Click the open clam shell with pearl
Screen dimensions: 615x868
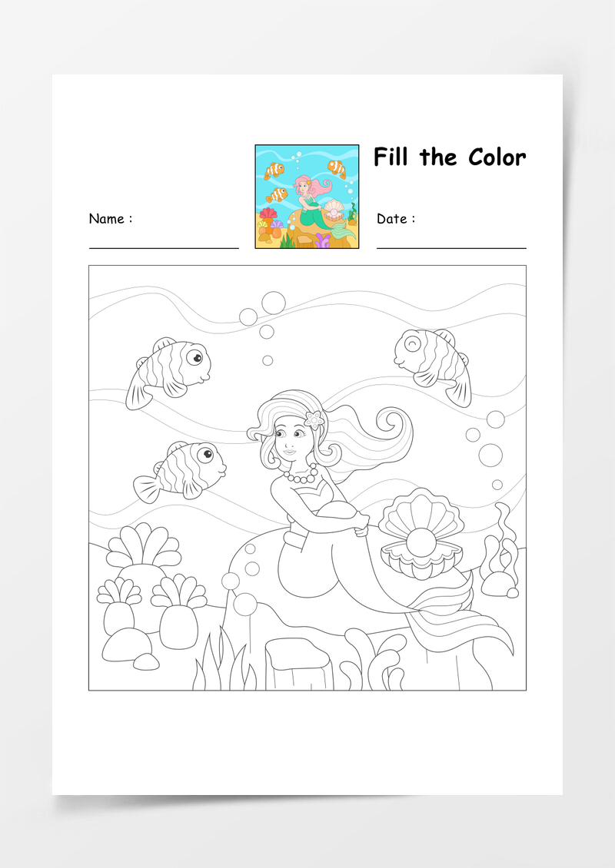coord(421,533)
